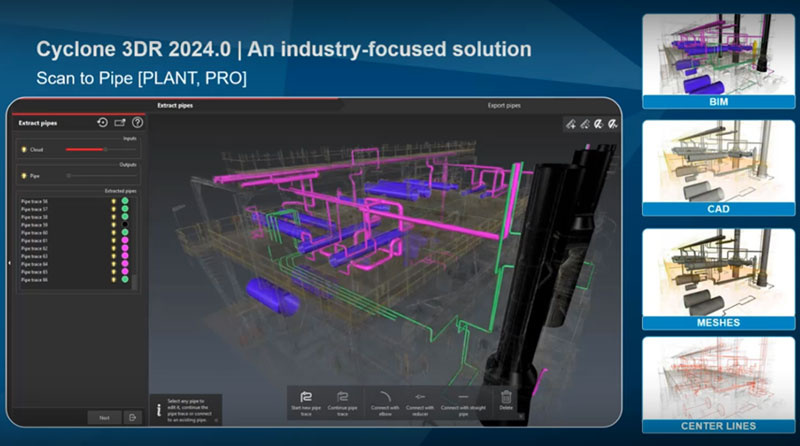Toggle visibility bulb for Pipe trace 63
The width and height of the screenshot is (800, 446).
pos(114,256)
